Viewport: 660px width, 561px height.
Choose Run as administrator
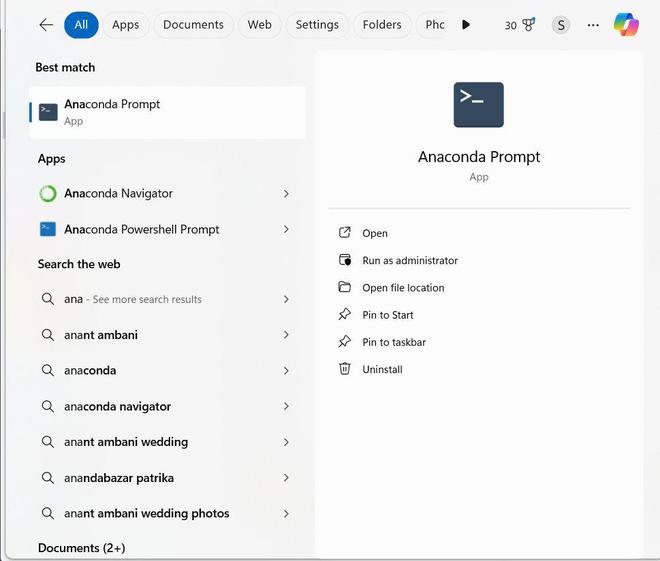click(410, 261)
